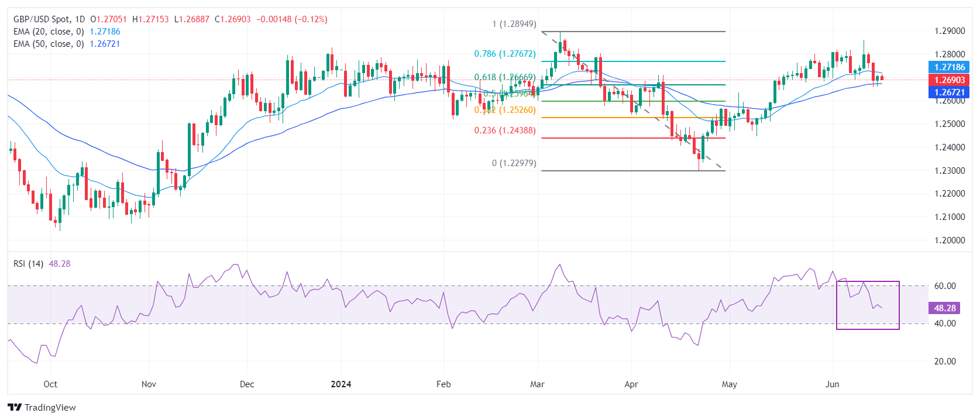
Task: Click the Oct label on time axis
Action: 50,384
